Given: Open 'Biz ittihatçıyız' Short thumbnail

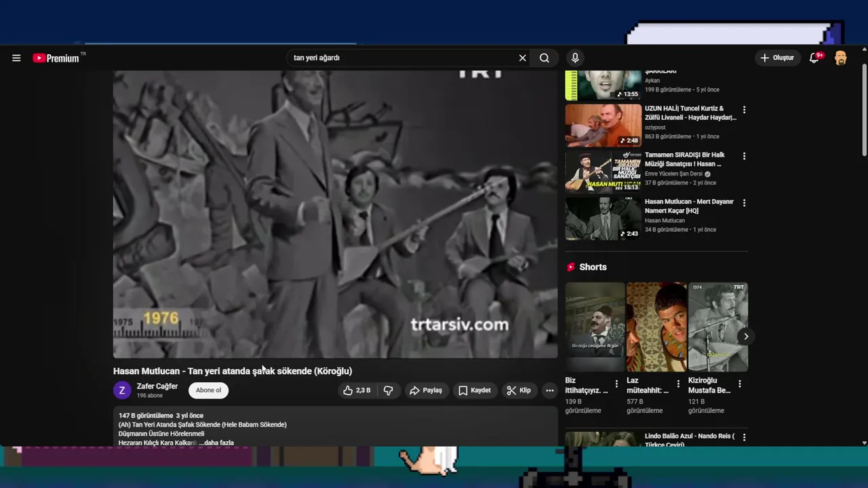Looking at the screenshot, I should (x=595, y=327).
